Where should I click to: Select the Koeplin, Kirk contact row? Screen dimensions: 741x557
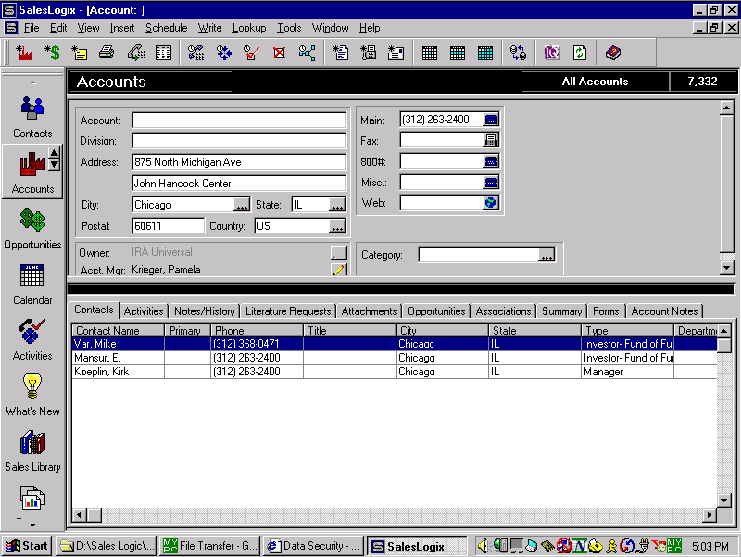[x=395, y=371]
